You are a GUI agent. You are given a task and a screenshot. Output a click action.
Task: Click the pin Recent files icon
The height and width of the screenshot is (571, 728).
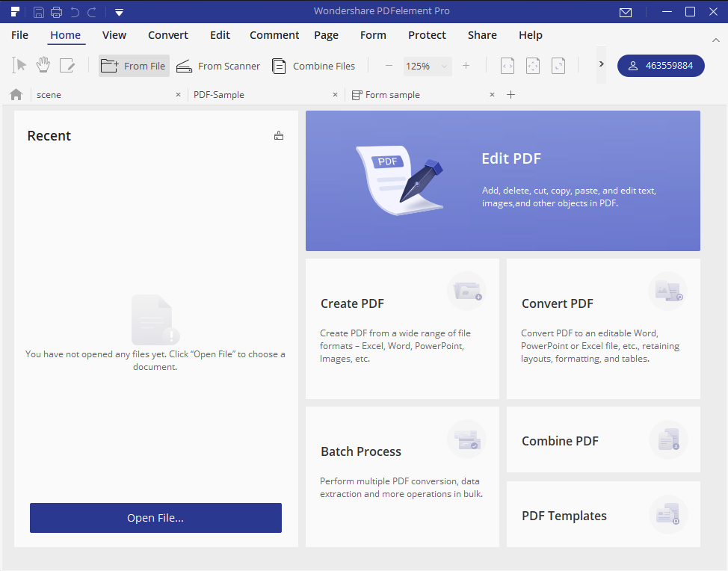279,135
